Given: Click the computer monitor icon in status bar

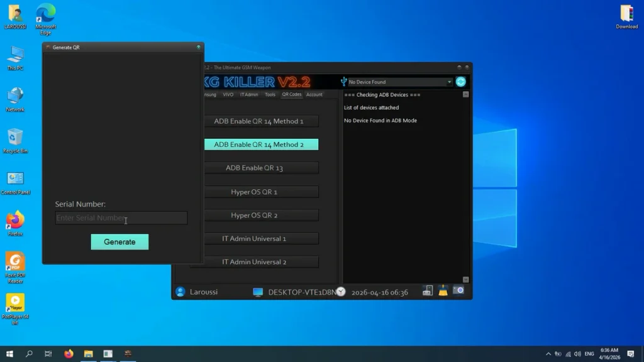Looking at the screenshot, I should [258, 292].
